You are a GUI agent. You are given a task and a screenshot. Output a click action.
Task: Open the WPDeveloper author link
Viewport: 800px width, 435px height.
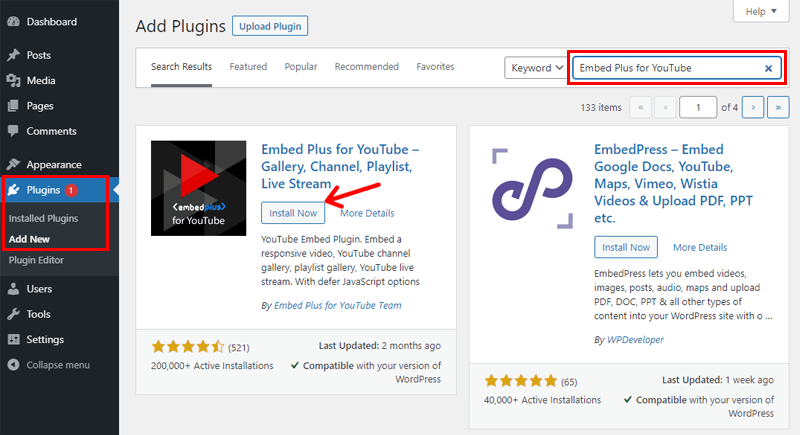pos(635,340)
